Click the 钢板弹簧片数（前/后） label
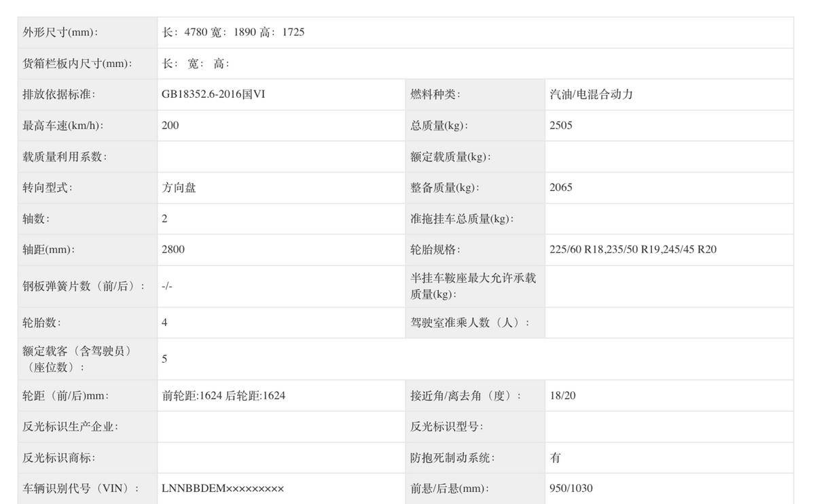815x504 pixels. [x=84, y=287]
